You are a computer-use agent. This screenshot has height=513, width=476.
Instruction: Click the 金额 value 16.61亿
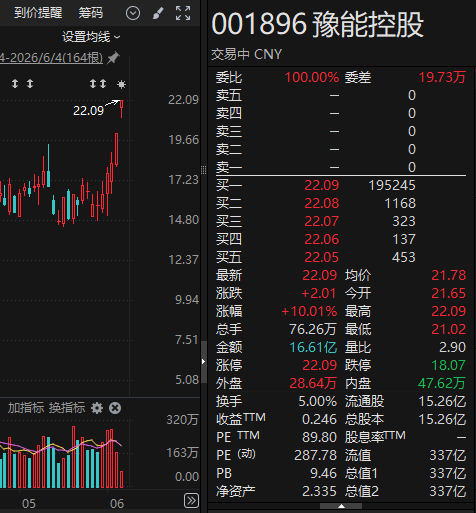(313, 347)
